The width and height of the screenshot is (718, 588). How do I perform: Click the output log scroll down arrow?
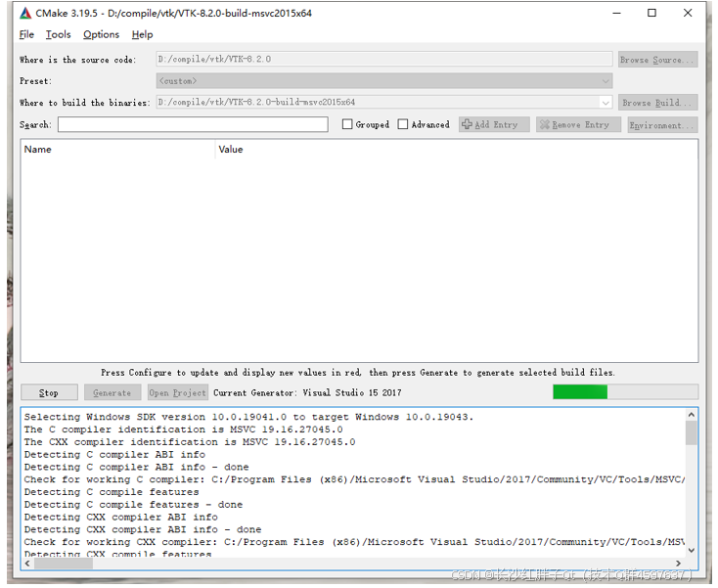[692, 551]
